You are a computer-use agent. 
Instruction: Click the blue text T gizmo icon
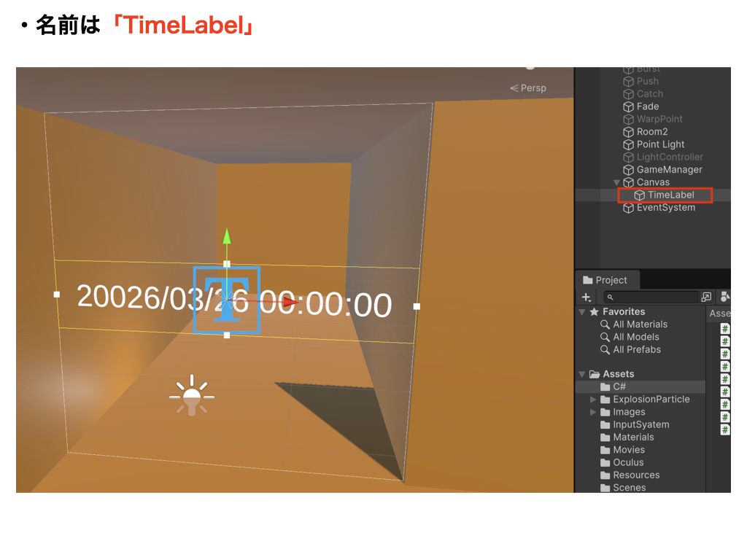pos(226,300)
